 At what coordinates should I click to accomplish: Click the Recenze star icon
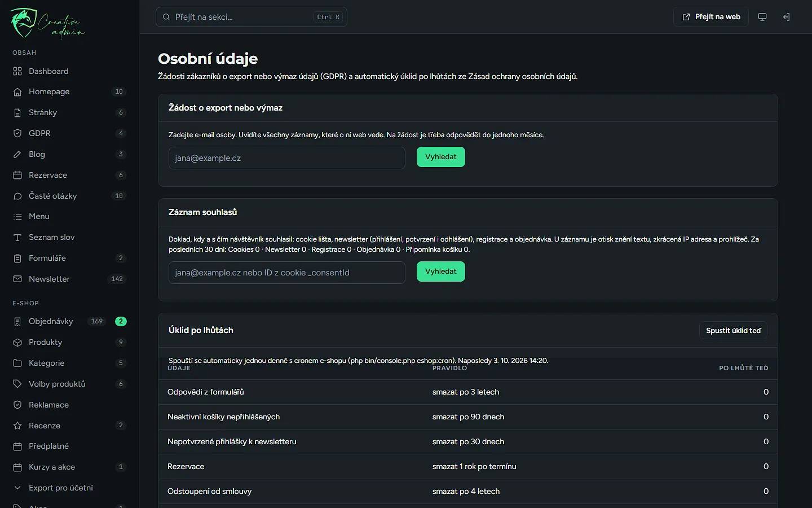(17, 426)
